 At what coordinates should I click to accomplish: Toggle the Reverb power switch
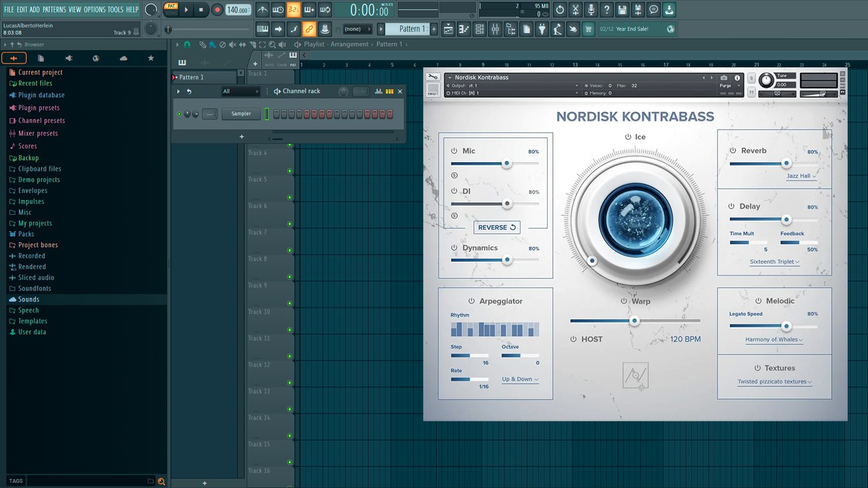tap(733, 151)
